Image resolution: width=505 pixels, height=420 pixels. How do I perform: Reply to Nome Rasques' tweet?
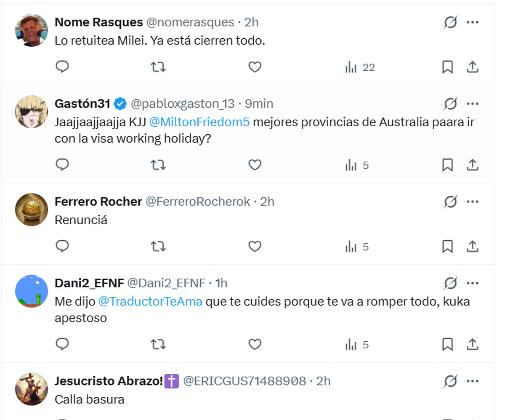pyautogui.click(x=62, y=67)
